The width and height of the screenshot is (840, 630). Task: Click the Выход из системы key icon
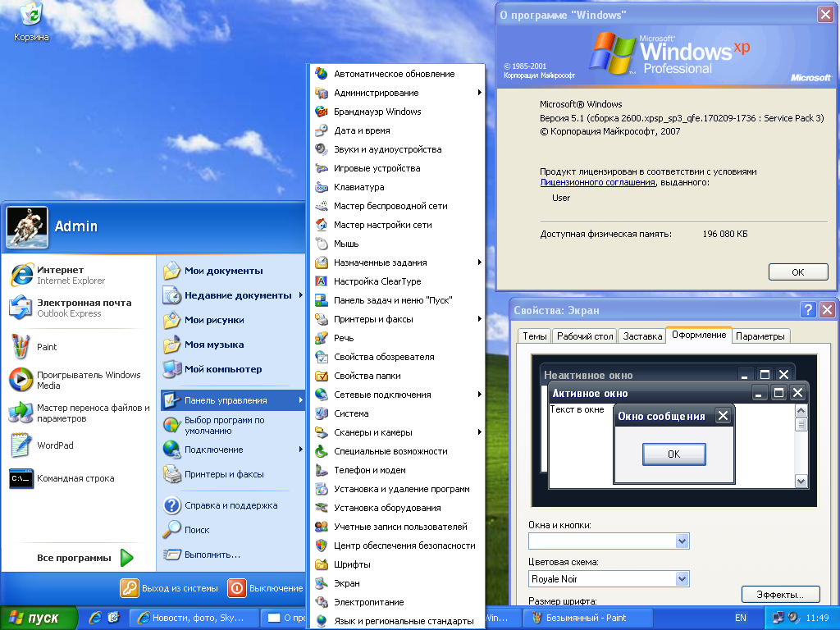pyautogui.click(x=129, y=587)
